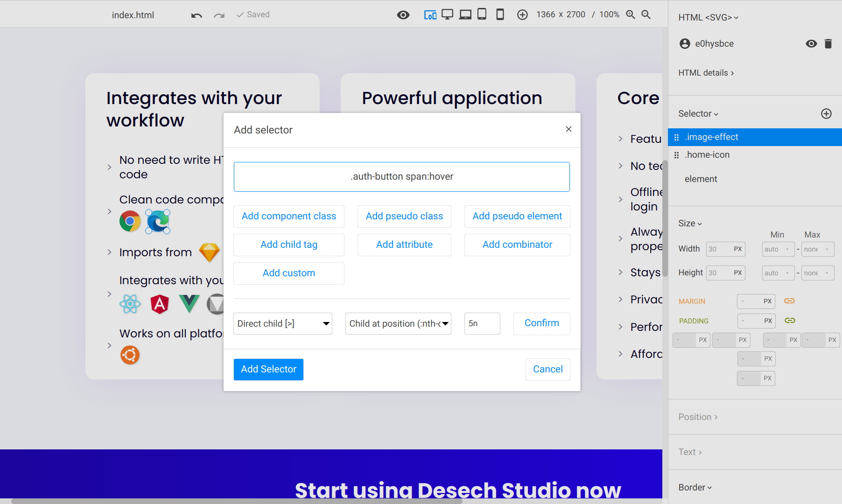Click the Angular logo icon
The width and height of the screenshot is (842, 504).
pos(160,304)
